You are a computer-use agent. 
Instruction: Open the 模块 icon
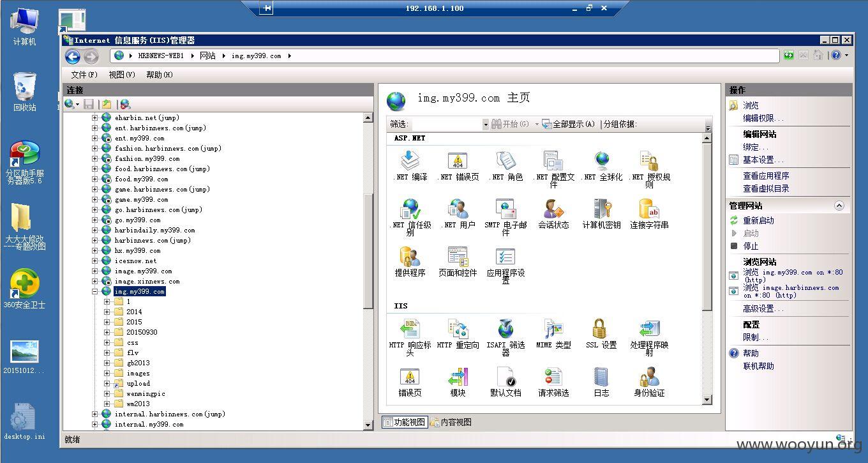coord(458,382)
